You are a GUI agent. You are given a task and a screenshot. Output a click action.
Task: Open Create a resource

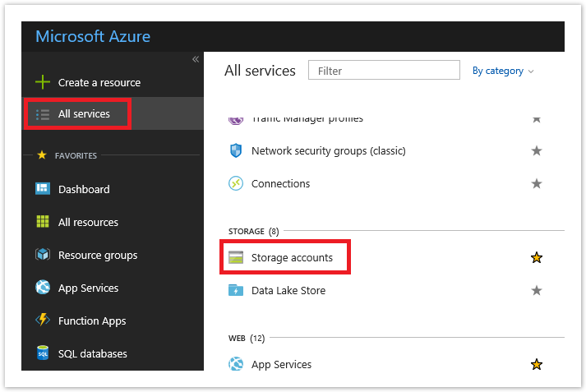[99, 82]
